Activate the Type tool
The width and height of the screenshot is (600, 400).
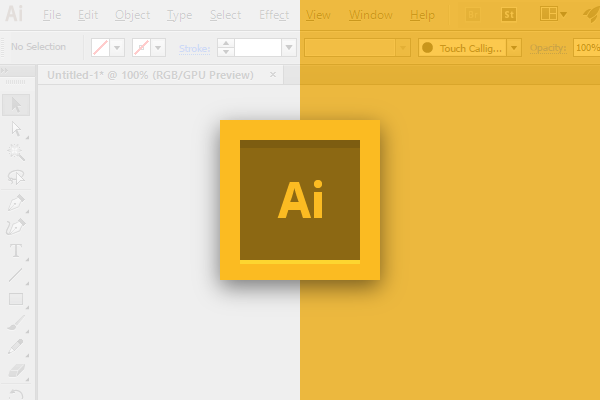[x=16, y=251]
